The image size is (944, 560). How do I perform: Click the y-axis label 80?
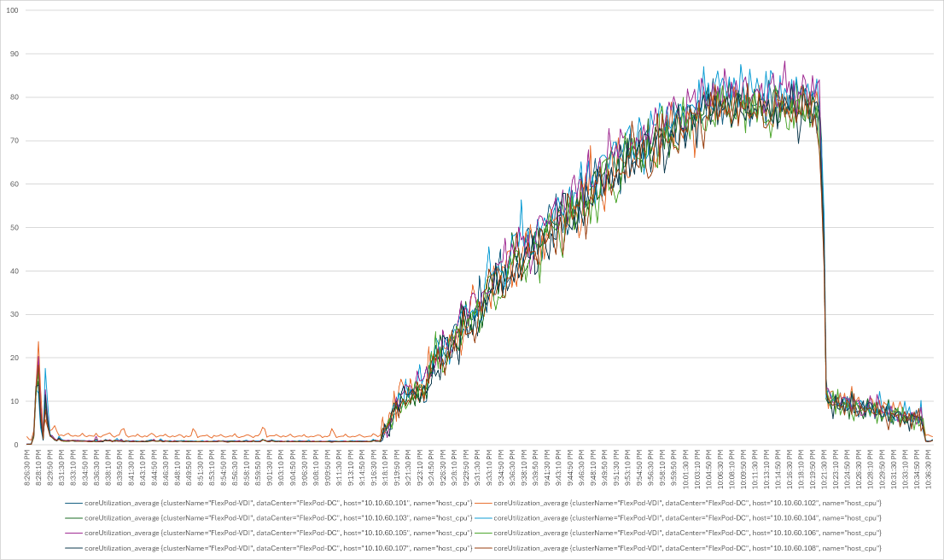pyautogui.click(x=14, y=97)
